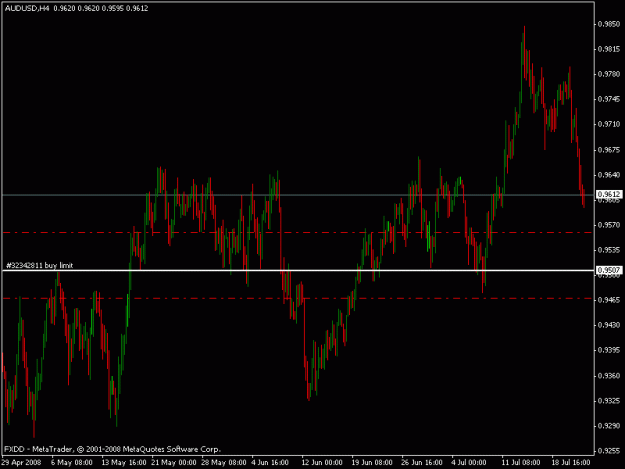Image resolution: width=625 pixels, height=469 pixels.
Task: Click the 26 Jun 16:00 time label
Action: [x=422, y=462]
